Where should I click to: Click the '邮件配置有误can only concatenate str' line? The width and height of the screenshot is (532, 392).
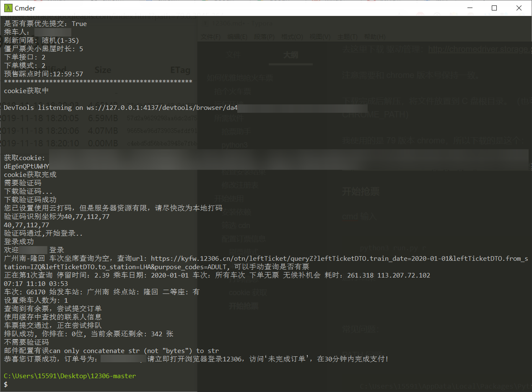(x=112, y=351)
